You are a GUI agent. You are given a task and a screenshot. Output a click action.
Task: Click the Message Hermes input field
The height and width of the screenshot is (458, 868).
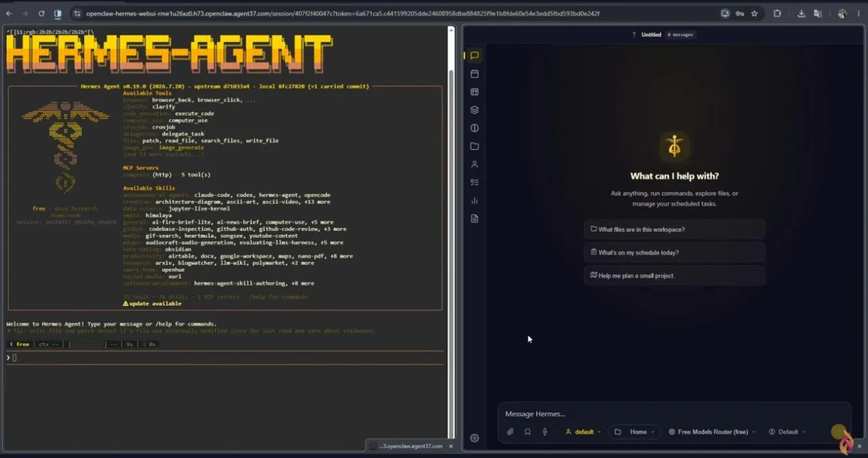pyautogui.click(x=674, y=414)
